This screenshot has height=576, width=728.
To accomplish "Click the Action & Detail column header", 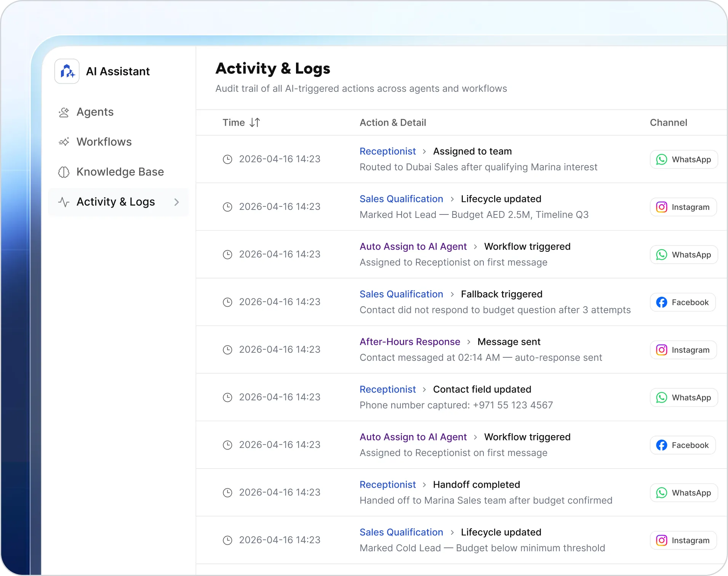I will pos(393,123).
